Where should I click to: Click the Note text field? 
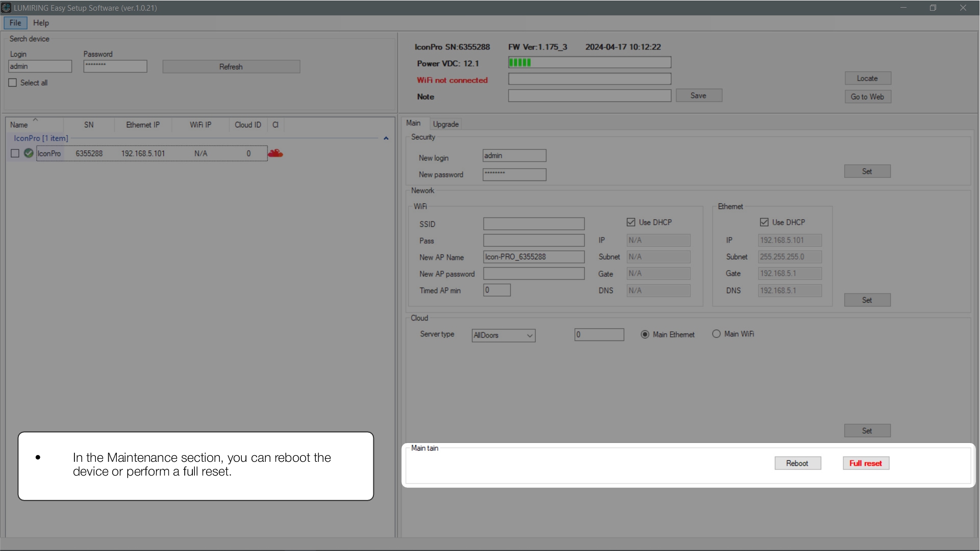[x=590, y=96]
